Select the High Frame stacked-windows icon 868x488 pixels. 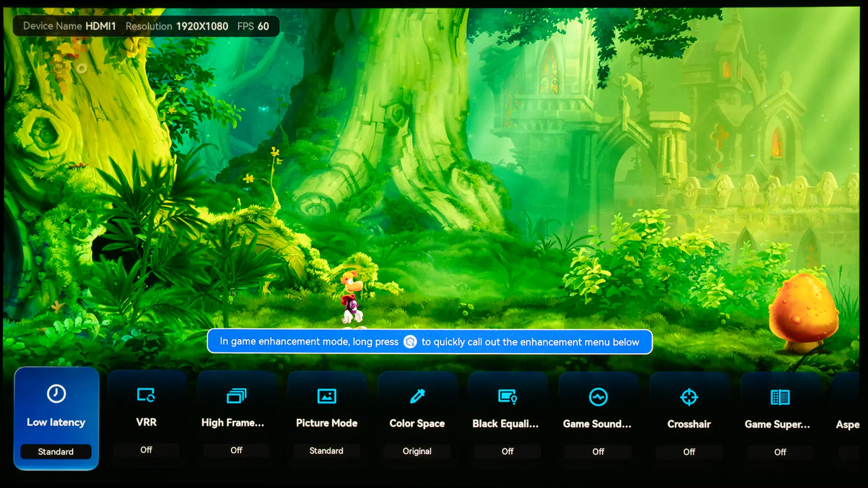point(236,396)
